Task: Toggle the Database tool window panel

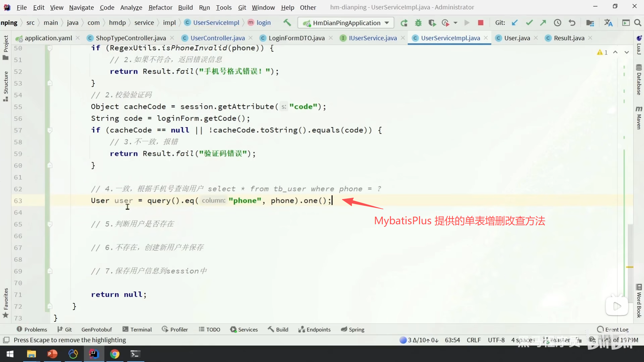Action: [x=639, y=80]
